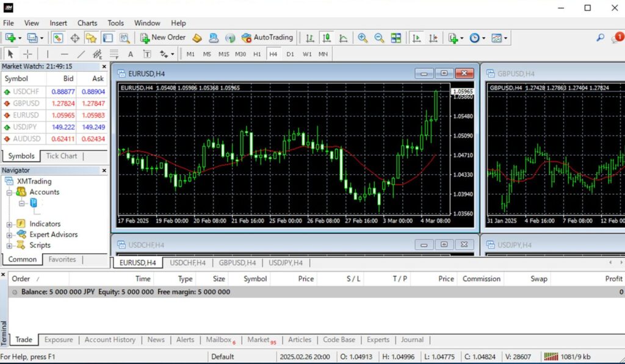Image resolution: width=625 pixels, height=364 pixels.
Task: Toggle the Market Watch panel button
Action: 58,38
